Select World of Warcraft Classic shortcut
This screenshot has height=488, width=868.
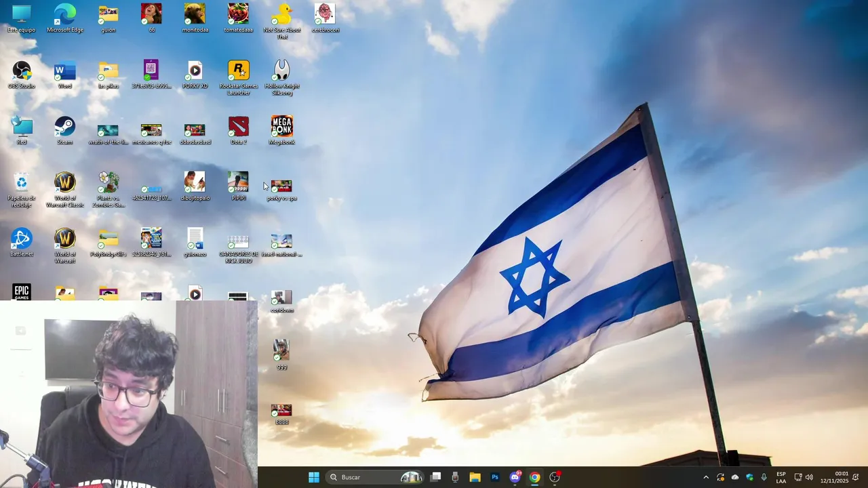(x=65, y=189)
